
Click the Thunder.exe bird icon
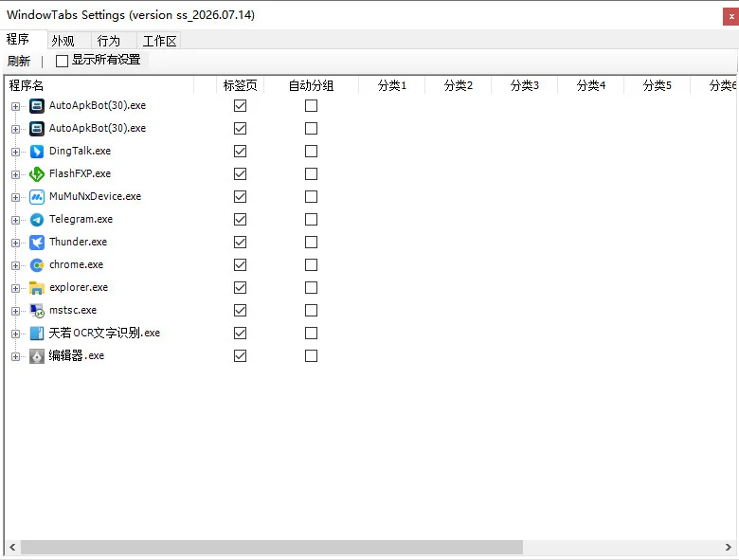pos(37,243)
